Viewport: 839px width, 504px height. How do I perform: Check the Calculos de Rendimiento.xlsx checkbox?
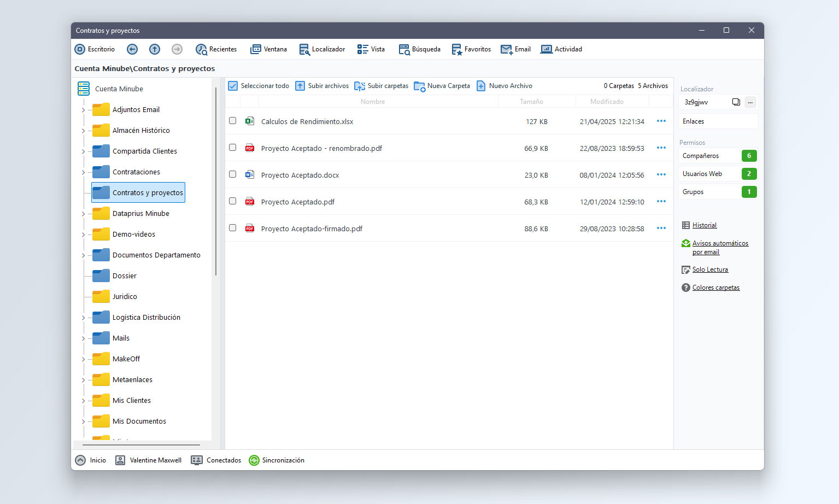pos(233,121)
